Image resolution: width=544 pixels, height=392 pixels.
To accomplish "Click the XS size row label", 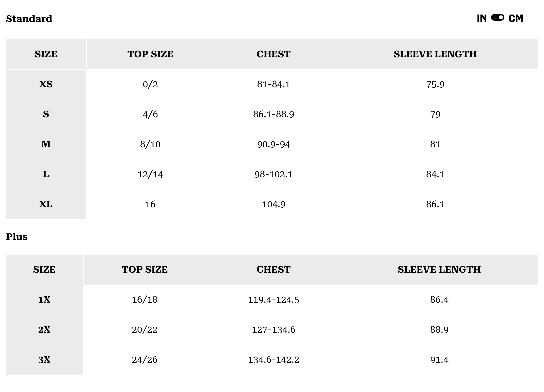I will pyautogui.click(x=46, y=84).
